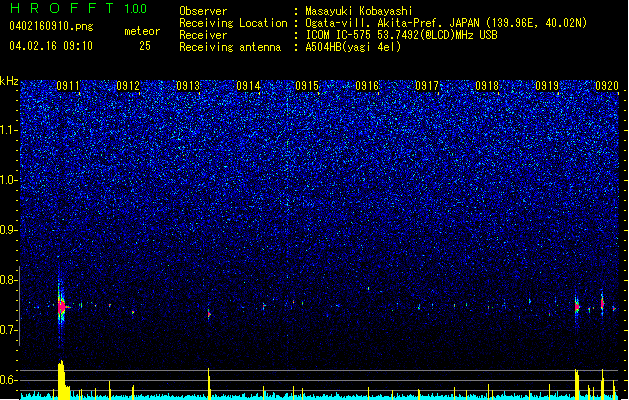The image size is (629, 400).
Task: Click the 0912 time marker
Action: pyautogui.click(x=128, y=86)
